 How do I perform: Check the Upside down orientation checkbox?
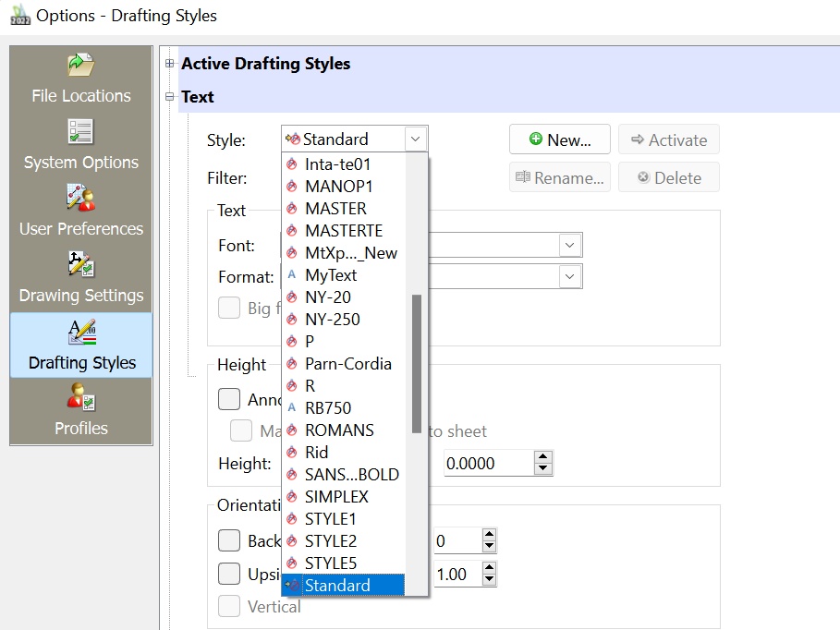229,574
